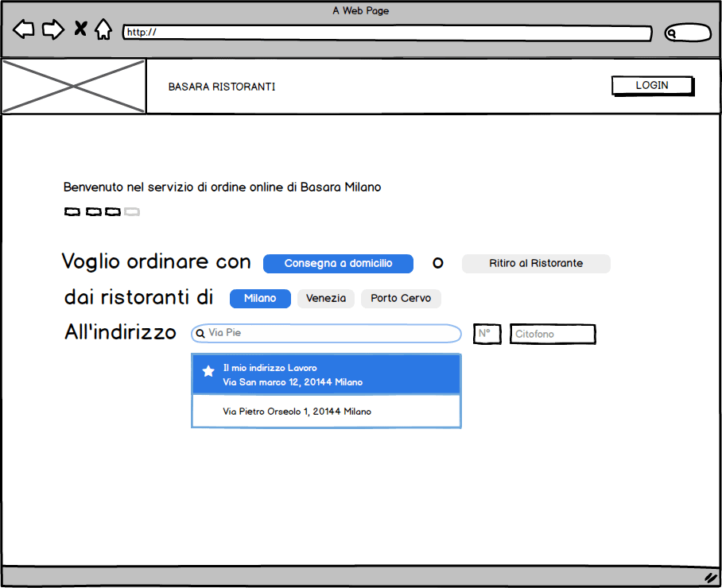Select the Porto Cervo city option
Screen dimensions: 722x588
pos(401,299)
